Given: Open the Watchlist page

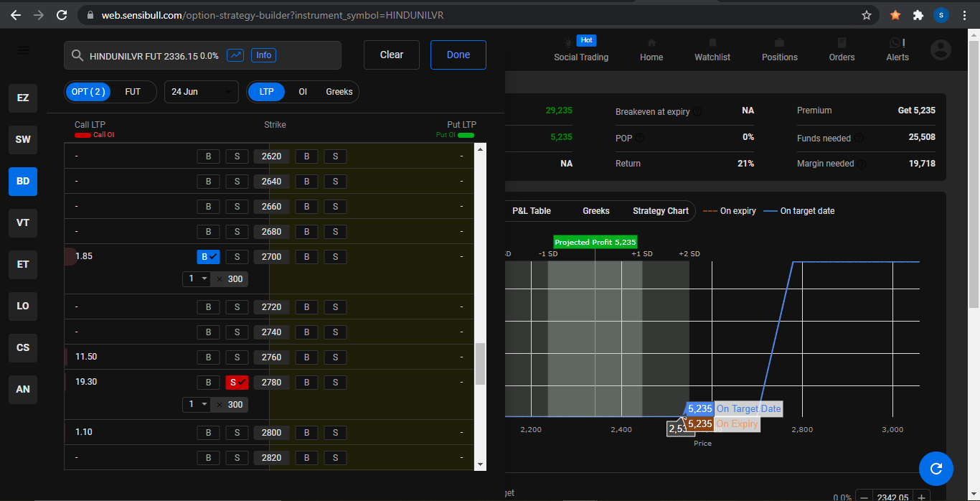Looking at the screenshot, I should [712, 50].
